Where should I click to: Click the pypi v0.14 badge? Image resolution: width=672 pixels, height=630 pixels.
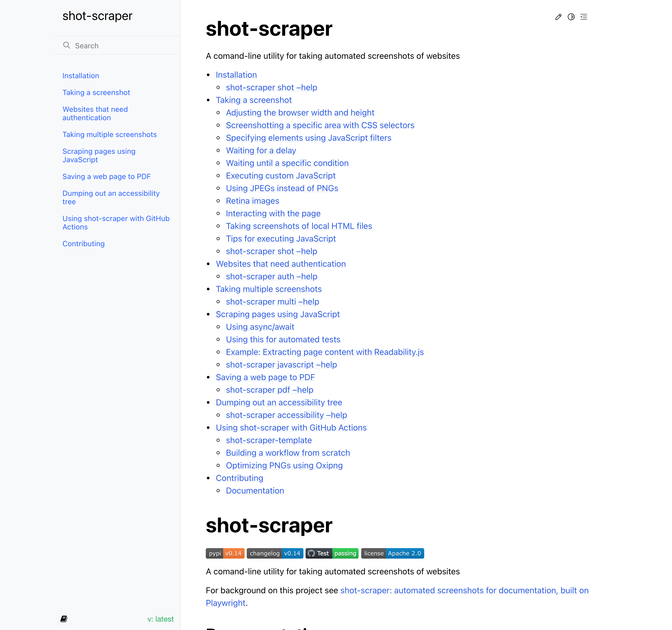click(x=225, y=553)
